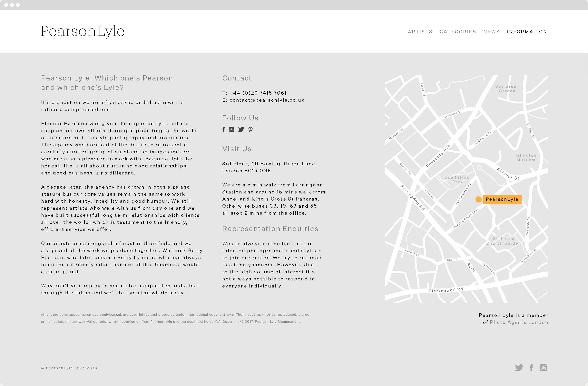
Task: Click the Clerkenwell Rd label on the map
Action: [446, 290]
